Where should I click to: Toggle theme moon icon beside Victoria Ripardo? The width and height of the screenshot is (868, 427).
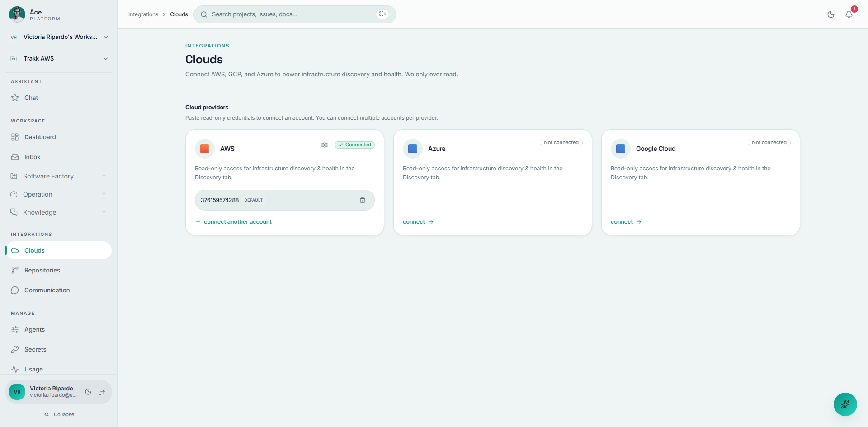(x=88, y=392)
